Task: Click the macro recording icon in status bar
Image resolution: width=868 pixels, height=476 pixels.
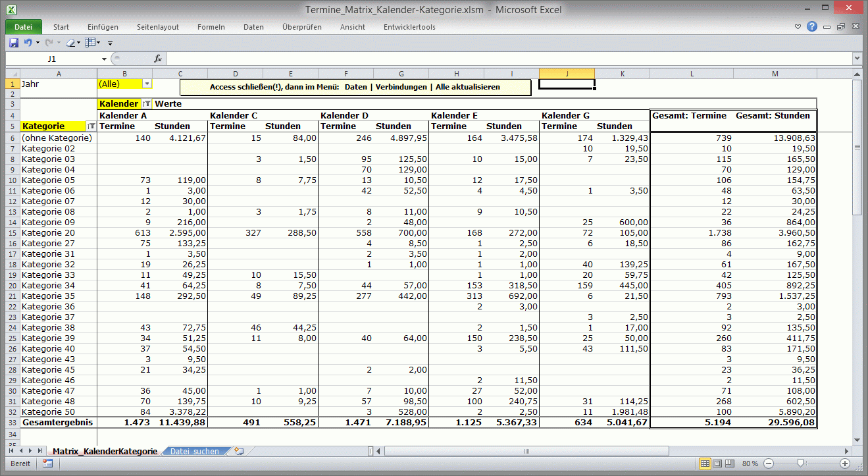Action: [x=47, y=463]
